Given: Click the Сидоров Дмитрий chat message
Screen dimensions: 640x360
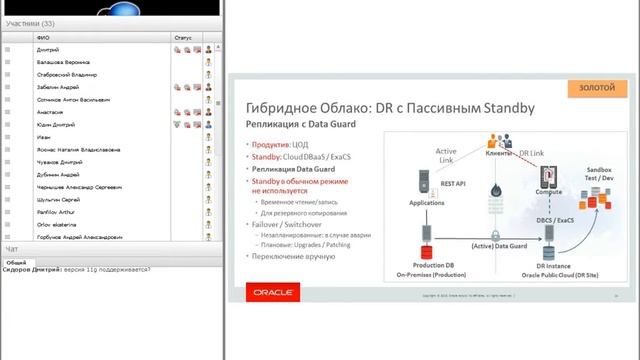Looking at the screenshot, I should coord(77,270).
